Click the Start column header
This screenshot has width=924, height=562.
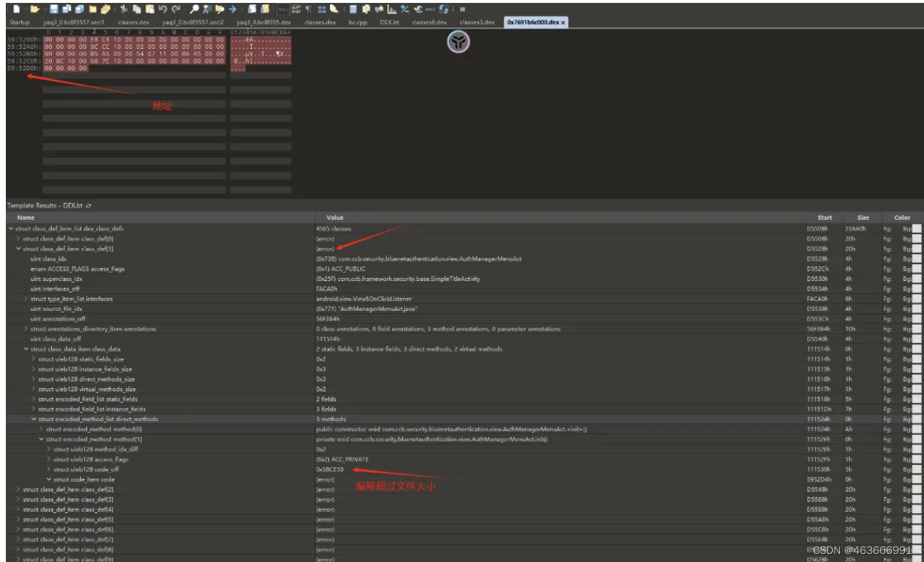[824, 218]
